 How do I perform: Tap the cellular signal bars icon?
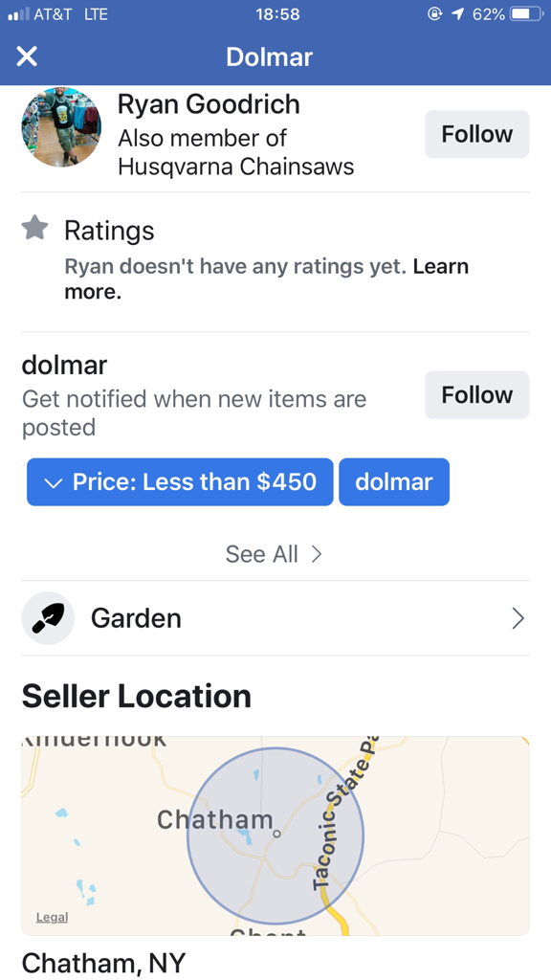click(x=18, y=14)
